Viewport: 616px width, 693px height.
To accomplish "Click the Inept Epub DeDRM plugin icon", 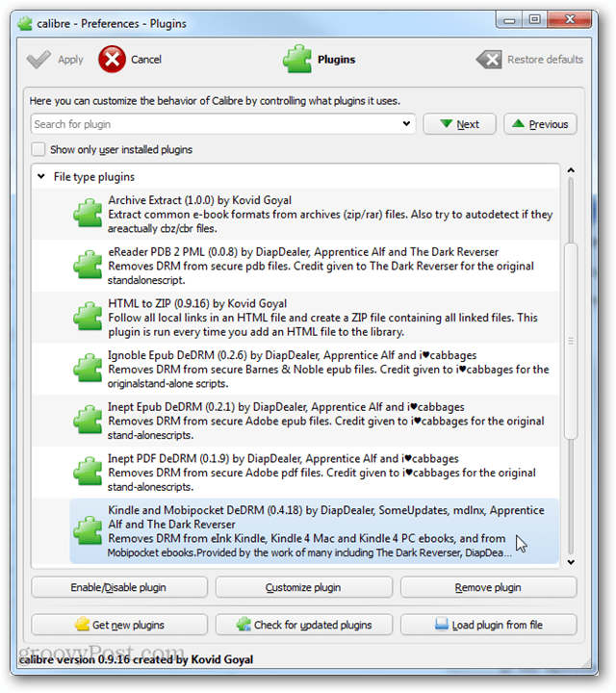I will (88, 421).
